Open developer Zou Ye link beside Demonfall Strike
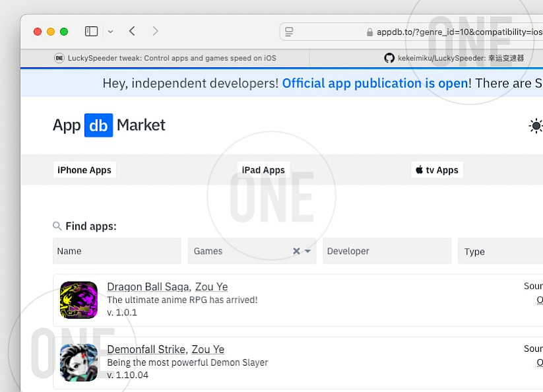 (x=208, y=349)
